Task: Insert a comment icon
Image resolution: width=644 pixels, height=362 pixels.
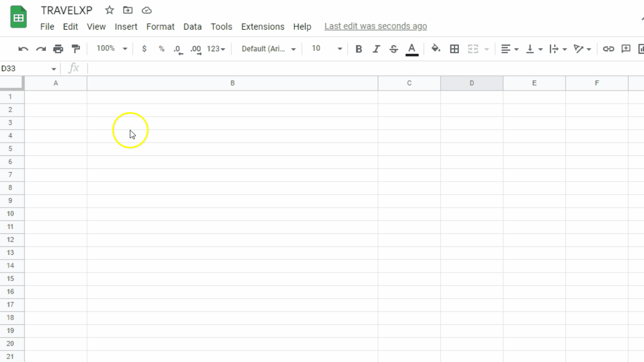Action: pyautogui.click(x=626, y=49)
